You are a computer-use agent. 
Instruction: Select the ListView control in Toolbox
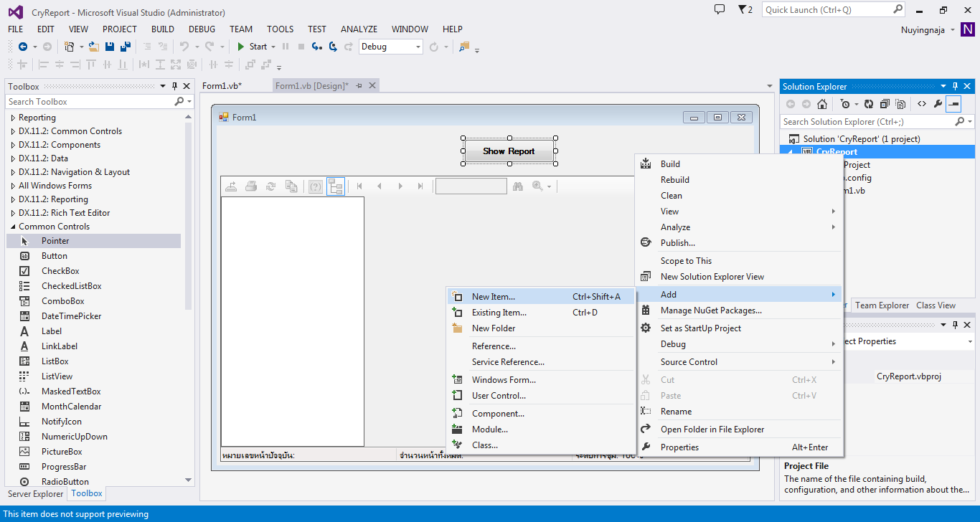coord(93,376)
